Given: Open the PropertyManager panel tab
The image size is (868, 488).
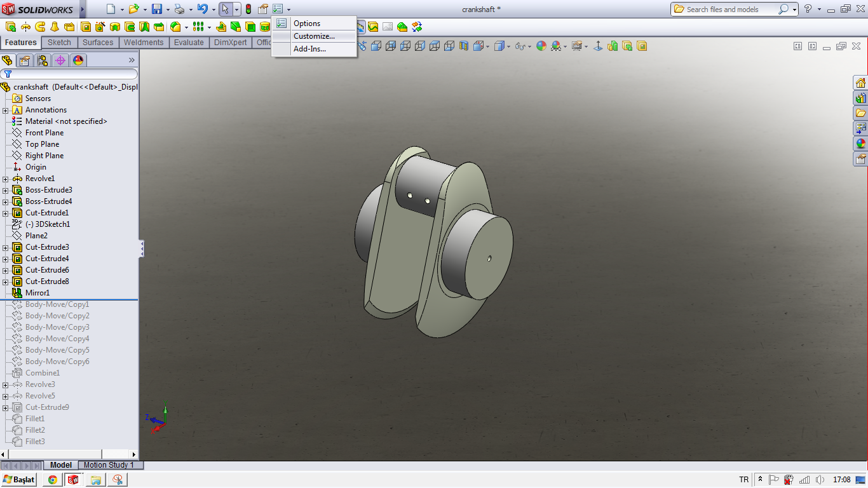Looking at the screenshot, I should point(25,60).
